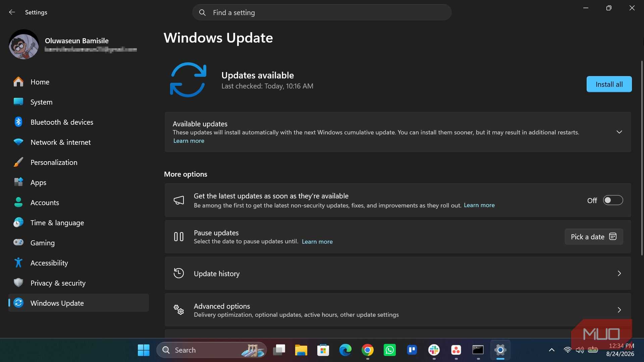Screen dimensions: 644x362
Task: Select Windows Update in the sidebar
Action: click(x=78, y=303)
